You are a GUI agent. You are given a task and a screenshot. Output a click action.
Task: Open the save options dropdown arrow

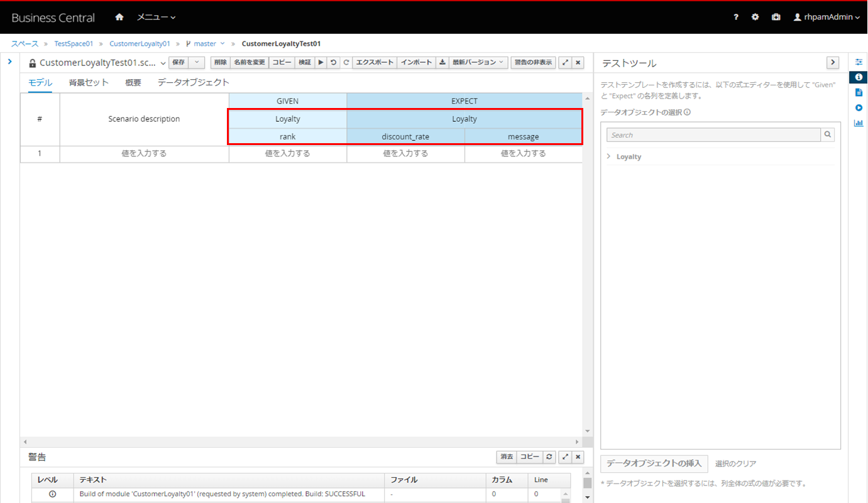[197, 62]
